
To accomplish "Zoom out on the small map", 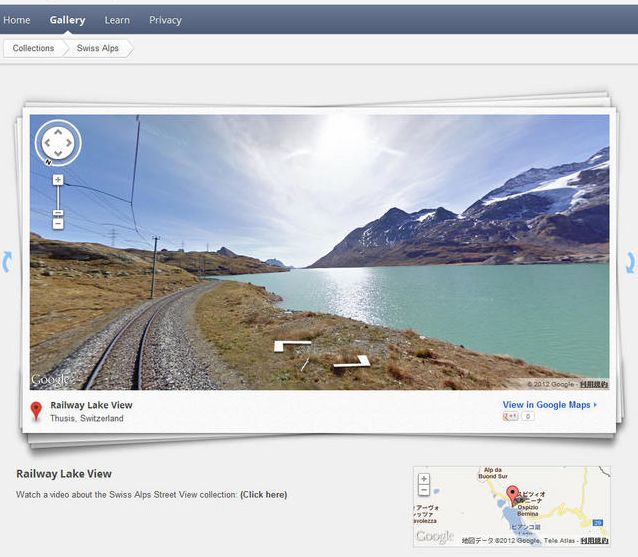I will (x=425, y=490).
